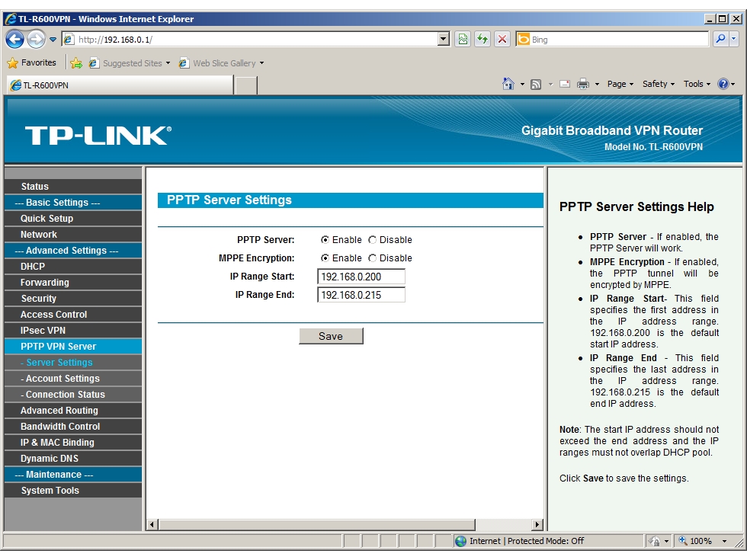Open Suggested Sites link
Screen dimensions: 747x560
pyautogui.click(x=129, y=62)
